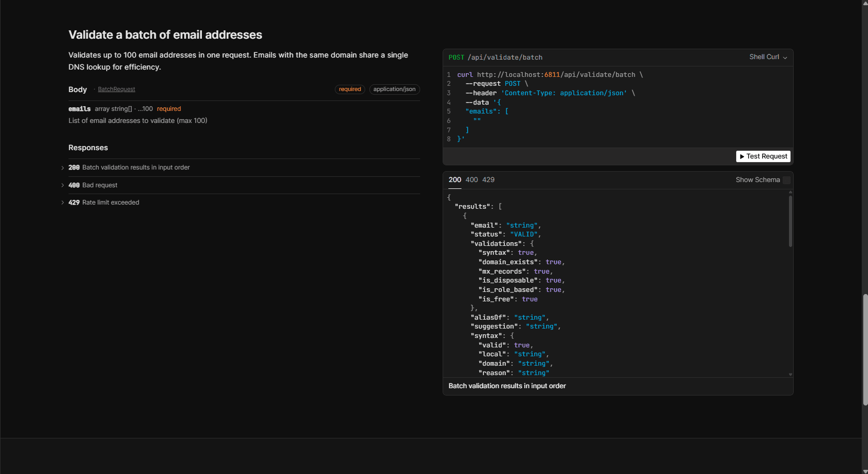Click the 'Batch validation results in input order' footer caption
Viewport: 868px width, 474px height.
click(507, 386)
